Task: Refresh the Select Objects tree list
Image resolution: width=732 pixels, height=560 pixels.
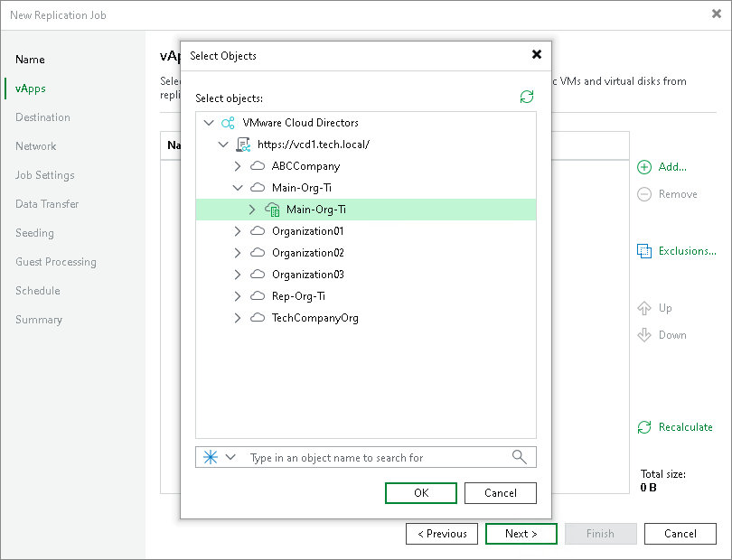Action: 527,97
